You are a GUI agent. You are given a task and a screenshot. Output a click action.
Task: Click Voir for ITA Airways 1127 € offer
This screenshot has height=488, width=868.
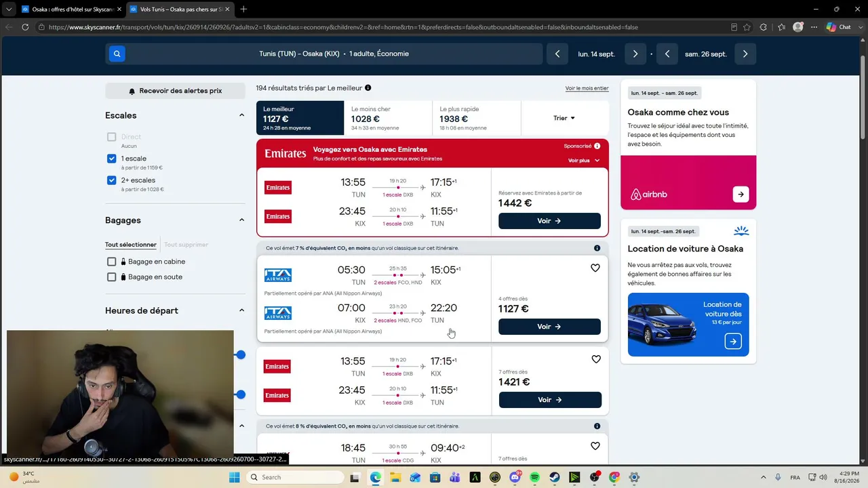coord(549,327)
